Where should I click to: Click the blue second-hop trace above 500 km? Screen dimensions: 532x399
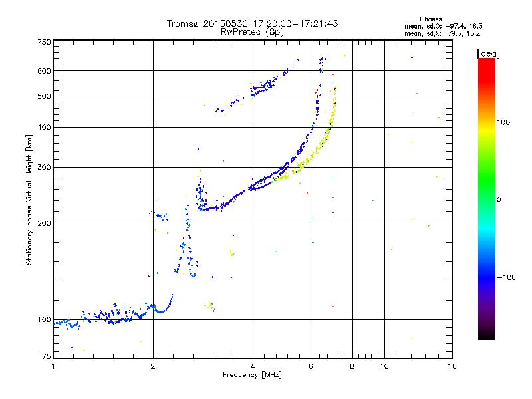tap(261, 88)
